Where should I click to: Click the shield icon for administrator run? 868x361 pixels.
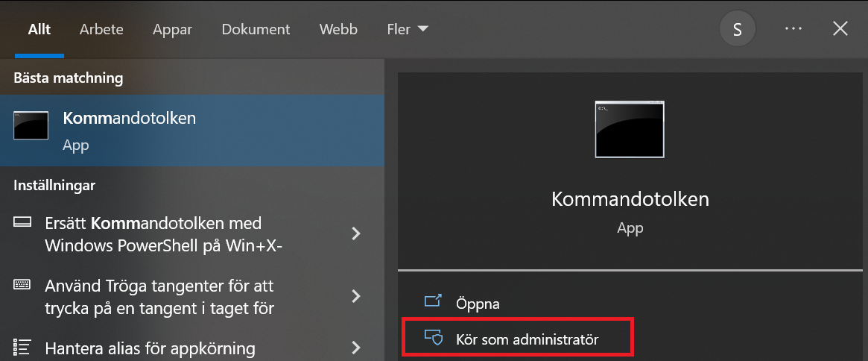click(433, 338)
